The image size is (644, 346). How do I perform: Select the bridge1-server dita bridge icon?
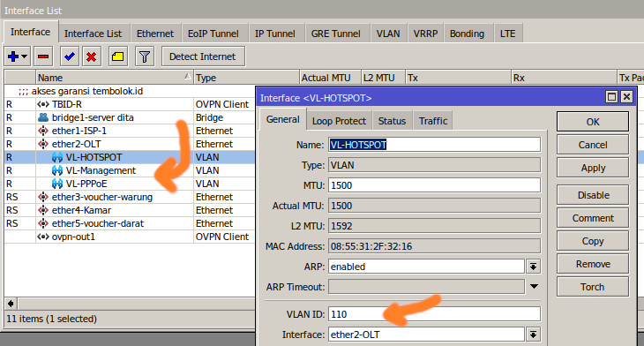click(x=43, y=117)
